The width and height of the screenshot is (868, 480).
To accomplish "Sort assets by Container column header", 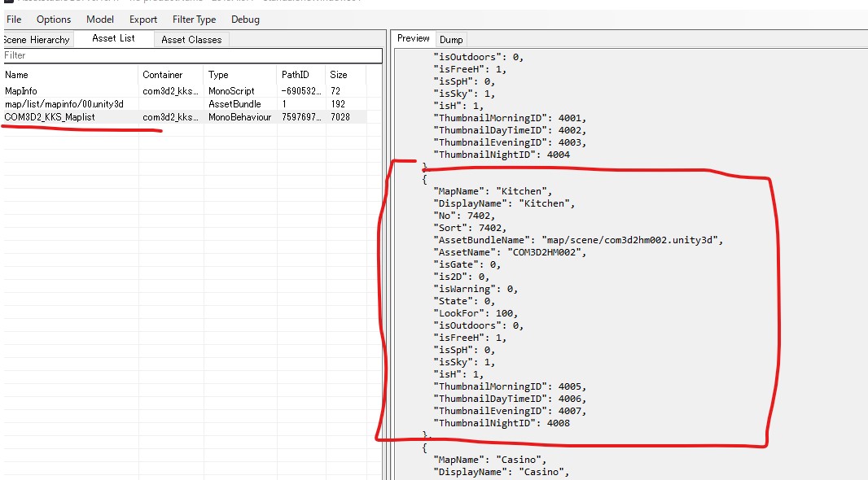I will coord(163,75).
